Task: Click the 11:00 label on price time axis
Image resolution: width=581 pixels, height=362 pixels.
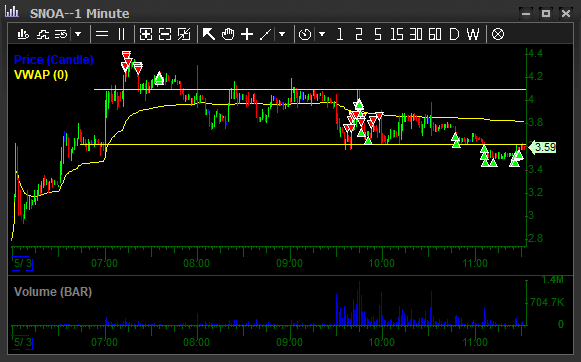Action: 475,263
